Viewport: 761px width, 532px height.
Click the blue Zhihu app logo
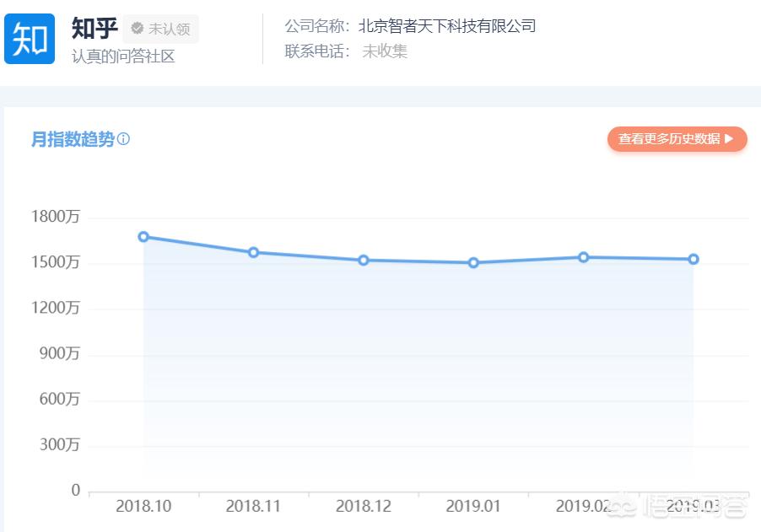point(30,40)
